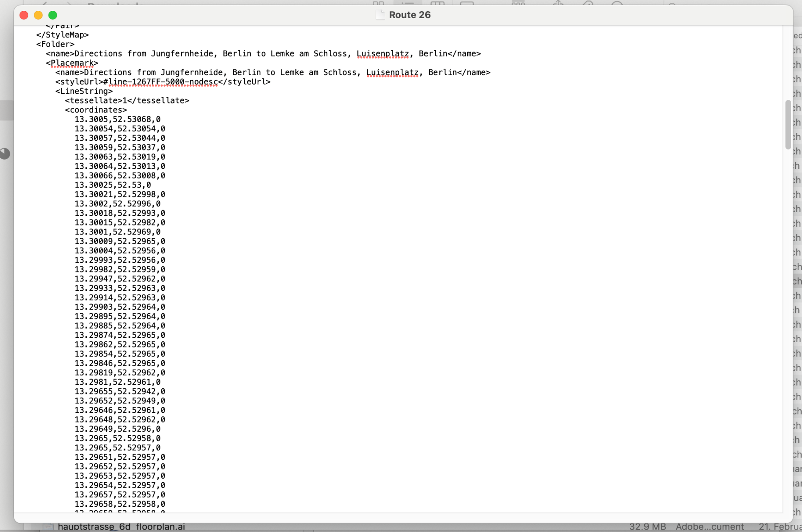The image size is (802, 532).
Task: Click coordinate line 13.29914,52.52963,0
Action: pyautogui.click(x=120, y=298)
